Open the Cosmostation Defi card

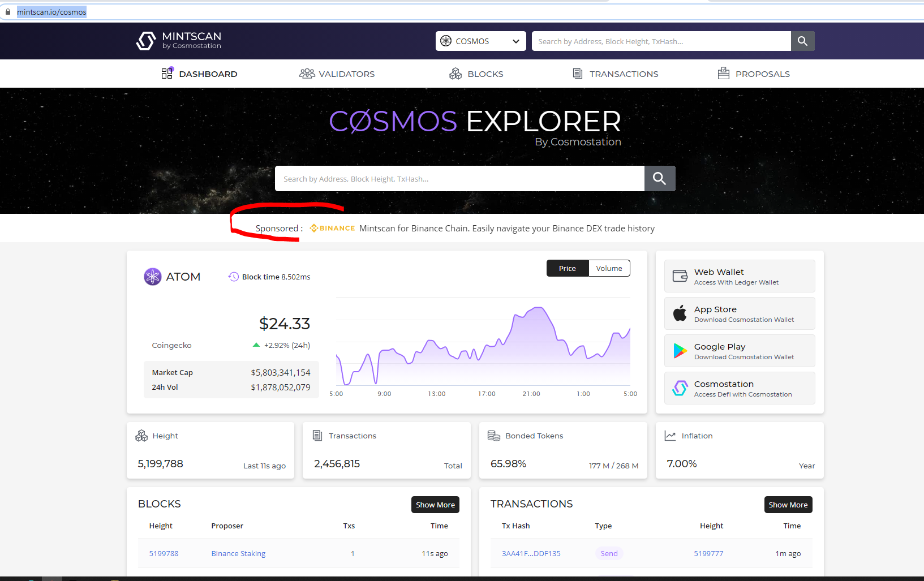[x=740, y=388]
